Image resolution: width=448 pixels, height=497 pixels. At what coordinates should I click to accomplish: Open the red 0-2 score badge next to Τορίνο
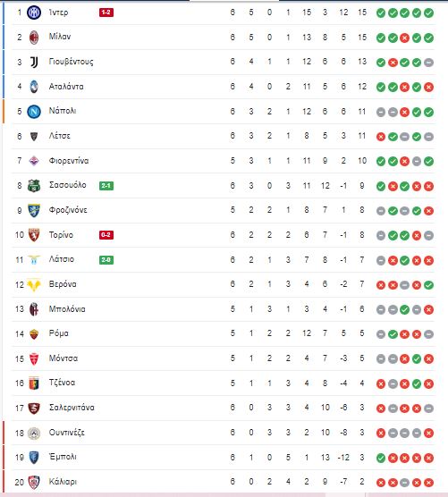[106, 235]
